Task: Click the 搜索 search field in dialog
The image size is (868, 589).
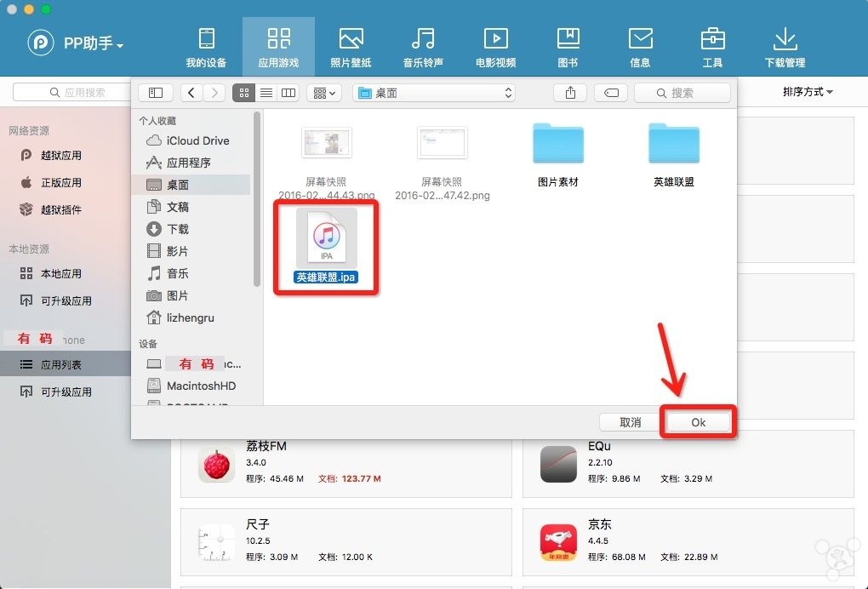Action: (682, 93)
